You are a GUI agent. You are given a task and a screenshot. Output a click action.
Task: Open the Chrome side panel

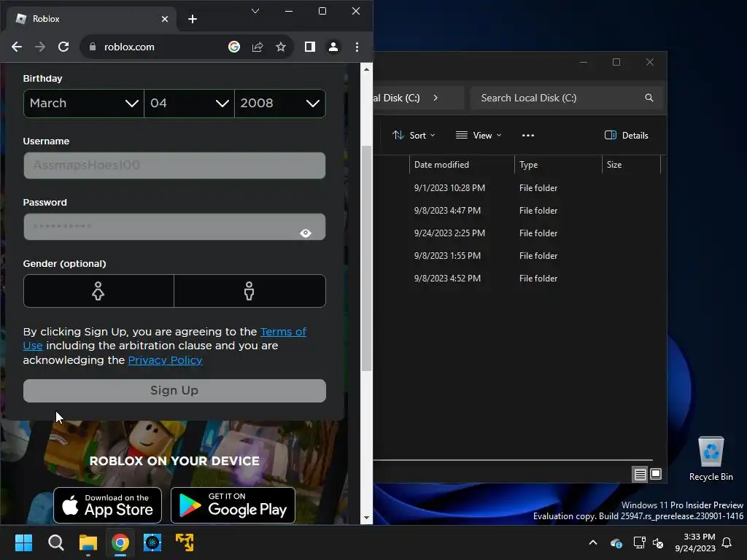(309, 47)
